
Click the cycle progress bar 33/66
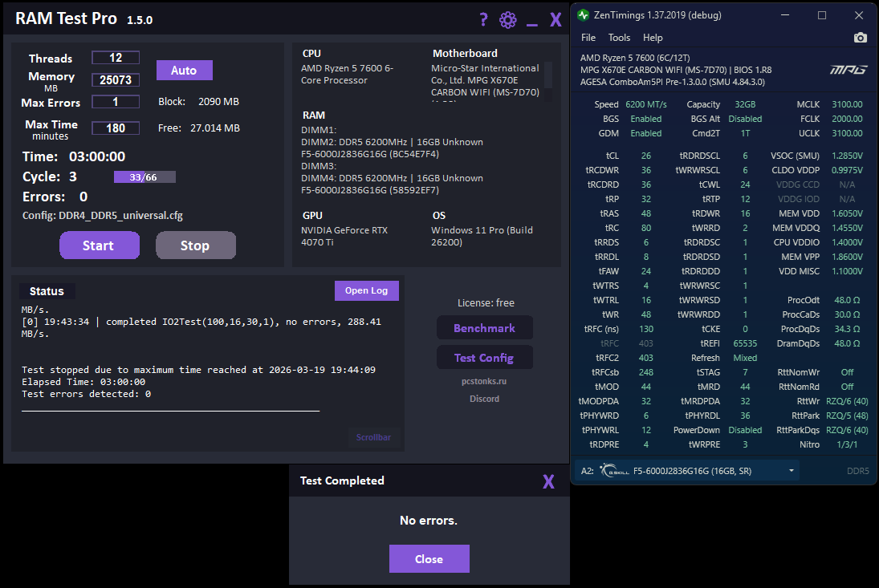click(144, 177)
